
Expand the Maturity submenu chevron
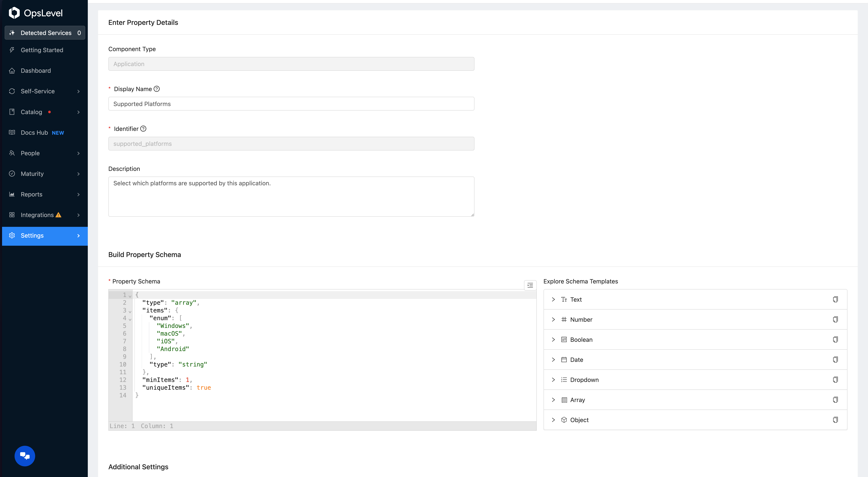click(79, 174)
